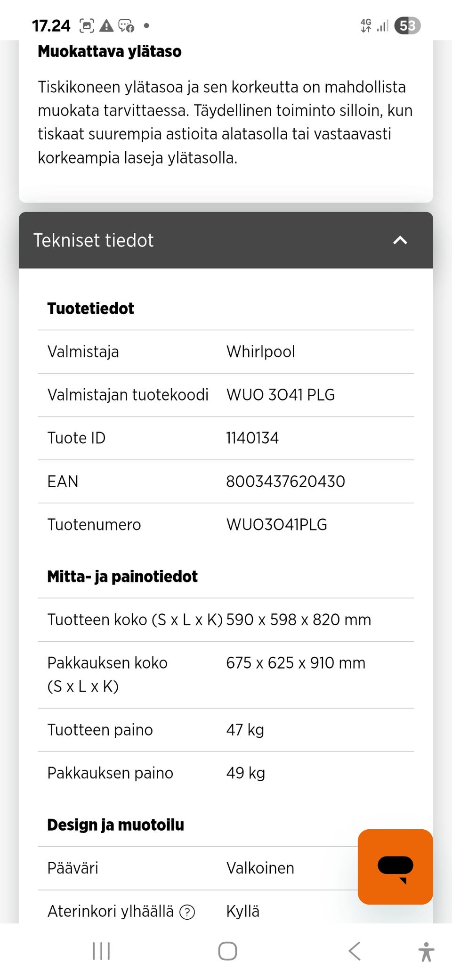The height and width of the screenshot is (980, 452).
Task: Tap the message bubble notification icon
Action: 126,25
